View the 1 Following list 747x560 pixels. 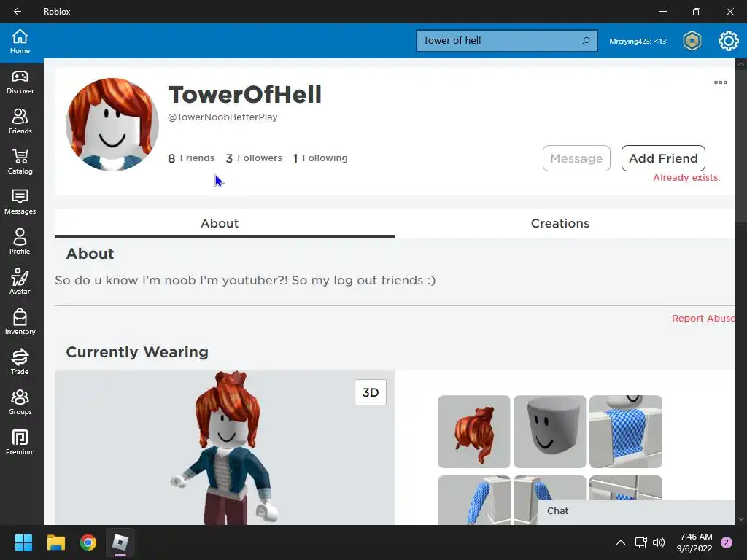320,158
